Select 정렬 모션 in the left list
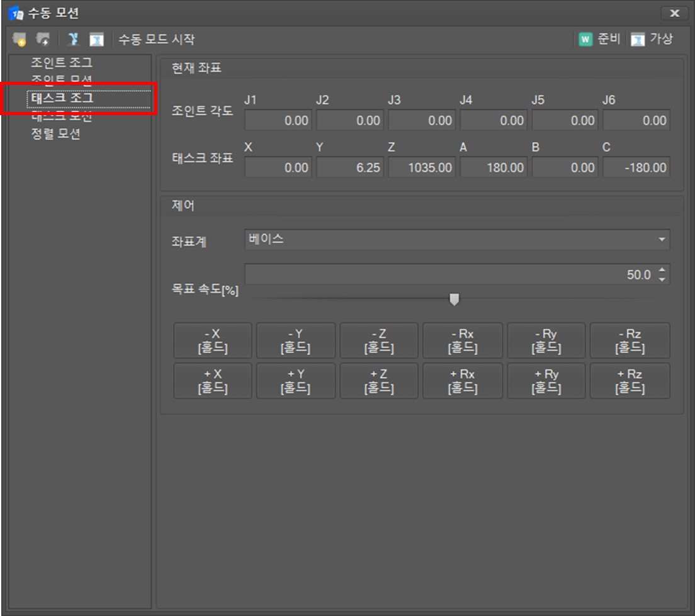 point(56,134)
